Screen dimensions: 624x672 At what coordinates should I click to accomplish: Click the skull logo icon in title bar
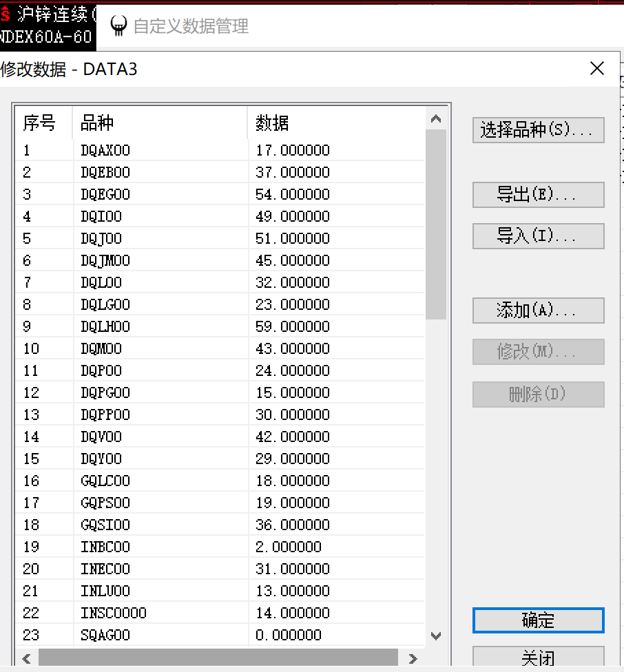click(x=118, y=26)
